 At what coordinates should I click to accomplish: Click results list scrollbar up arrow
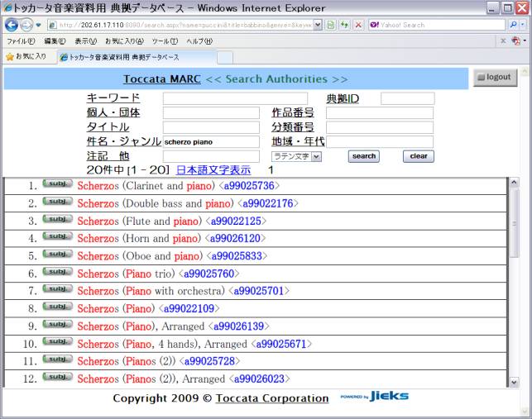(x=514, y=183)
